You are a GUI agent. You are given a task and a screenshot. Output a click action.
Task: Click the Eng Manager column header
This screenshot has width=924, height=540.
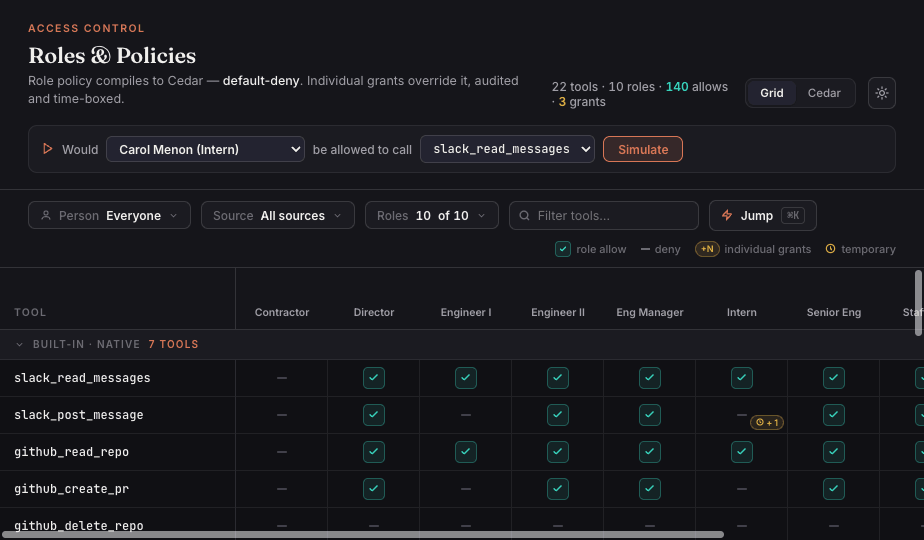coord(649,312)
